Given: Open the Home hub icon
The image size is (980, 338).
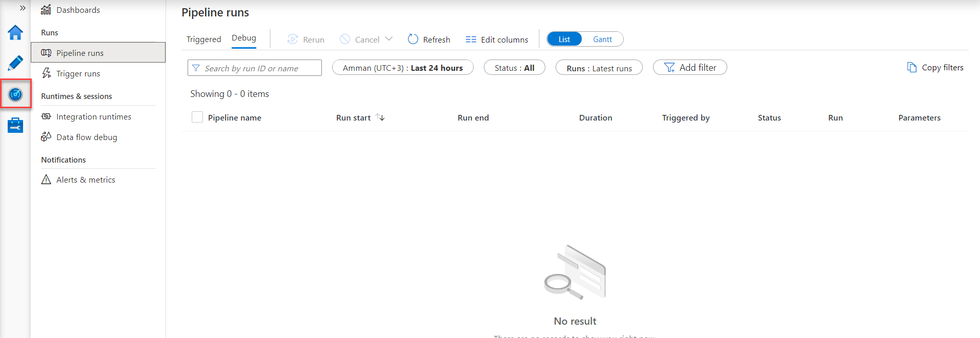Looking at the screenshot, I should (15, 33).
